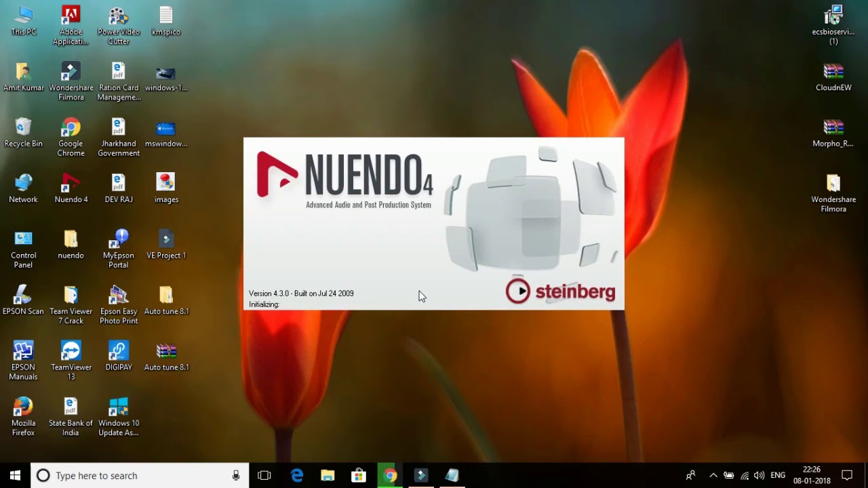Select the kmspico file icon
Viewport: 868px width, 488px height.
(166, 21)
